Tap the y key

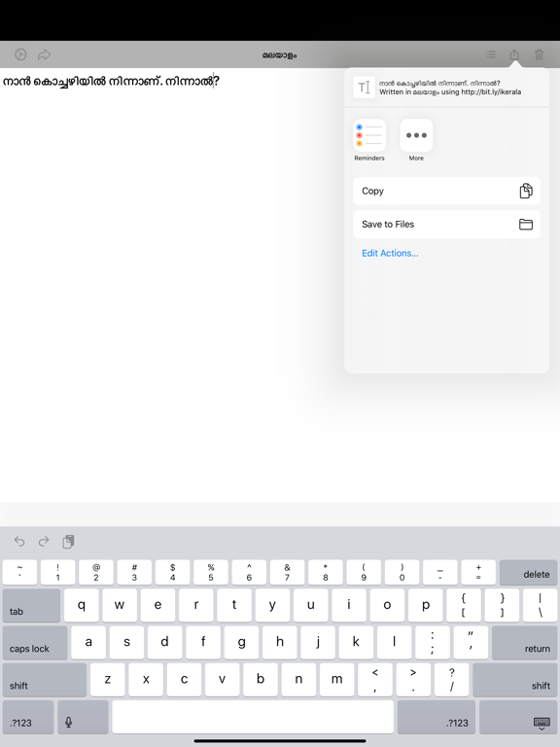pyautogui.click(x=272, y=606)
